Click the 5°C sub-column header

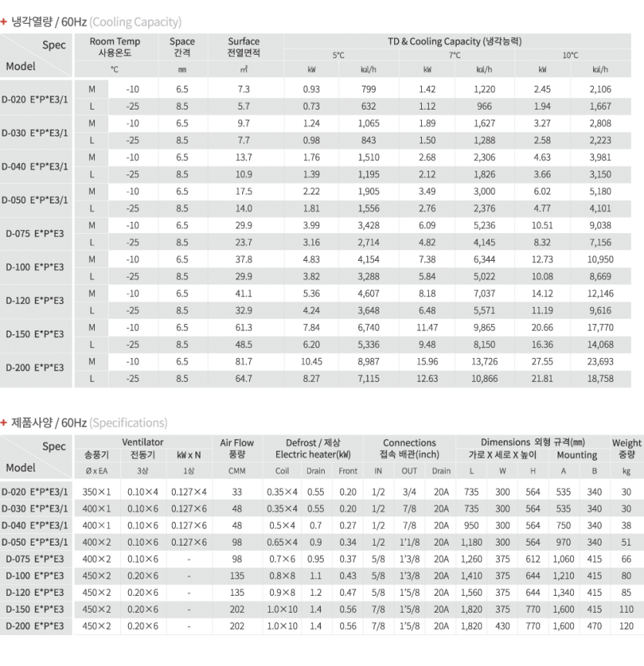pos(339,56)
